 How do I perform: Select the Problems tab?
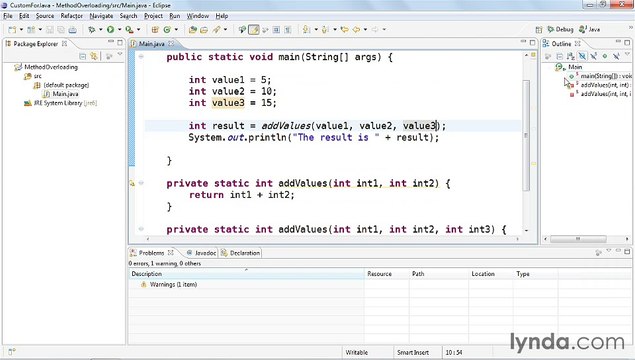151,253
